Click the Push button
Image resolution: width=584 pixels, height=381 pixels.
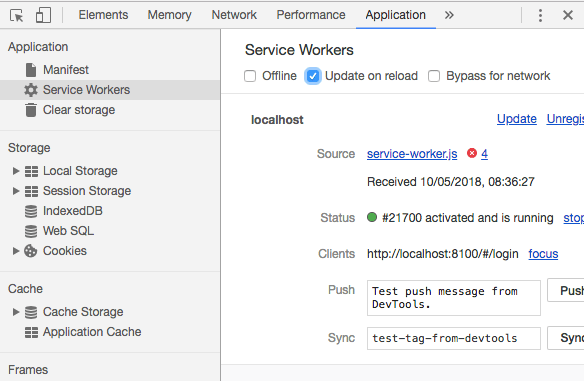566,290
